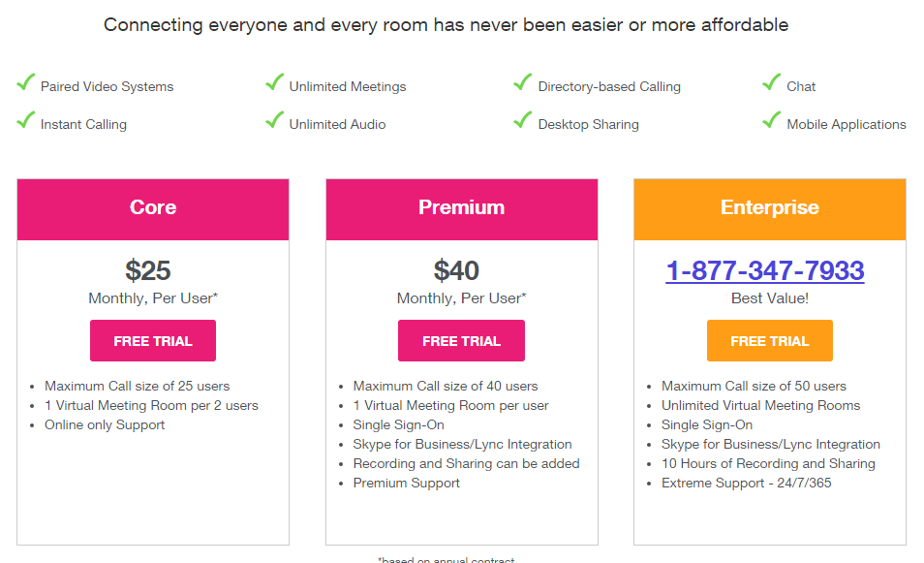Click the checkmark beside Directory-based Calling
The width and height of the screenshot is (924, 563).
(523, 83)
